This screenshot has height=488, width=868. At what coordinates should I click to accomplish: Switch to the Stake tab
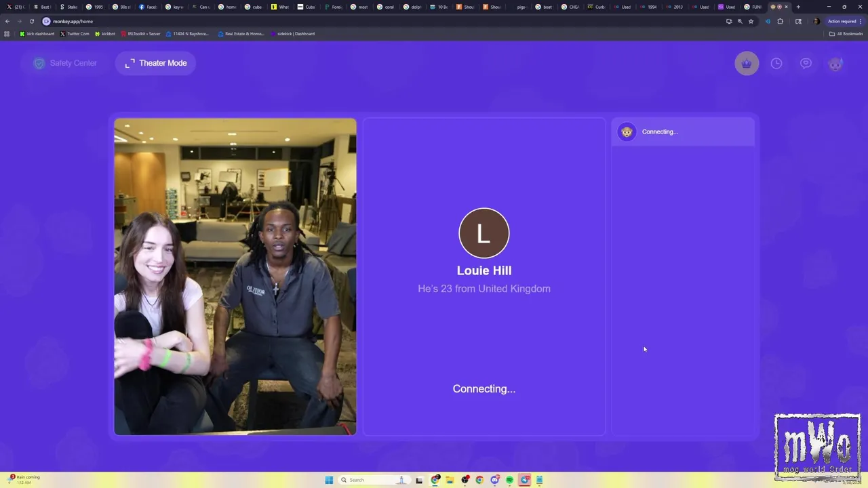[x=68, y=7]
